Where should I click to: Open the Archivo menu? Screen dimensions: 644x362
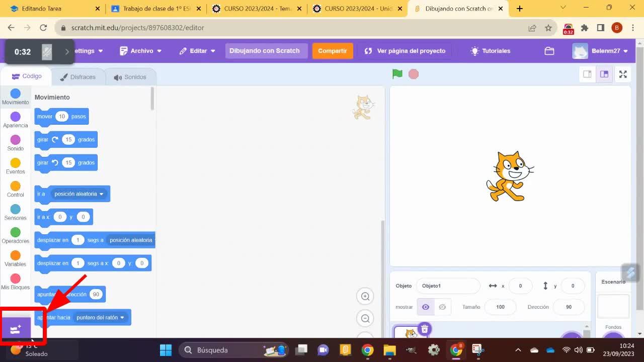(x=141, y=51)
